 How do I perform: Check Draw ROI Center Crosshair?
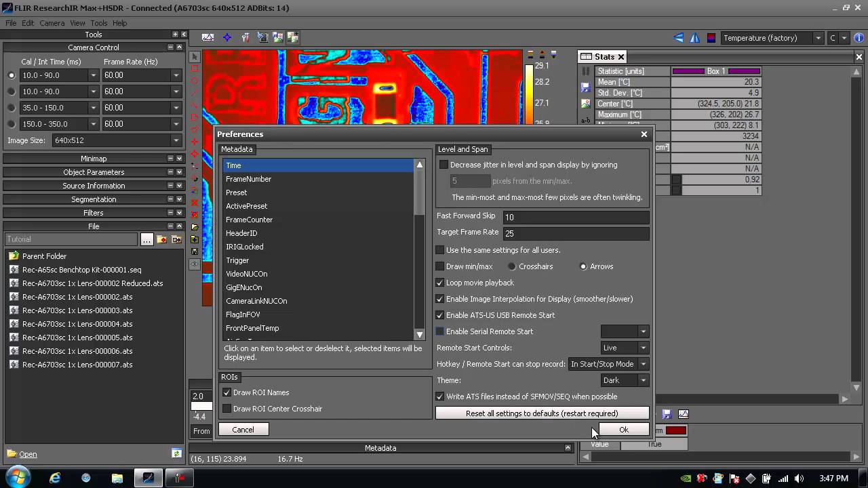227,409
